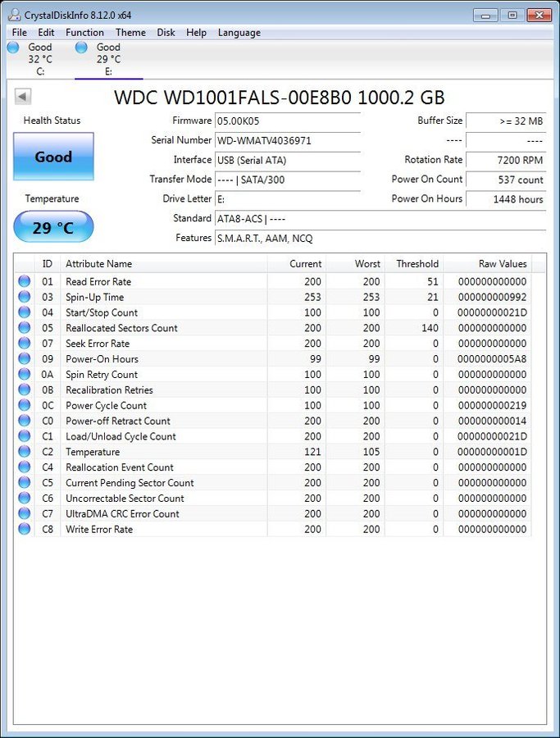Select the E: disk status icon
The image size is (560, 738).
(81, 47)
